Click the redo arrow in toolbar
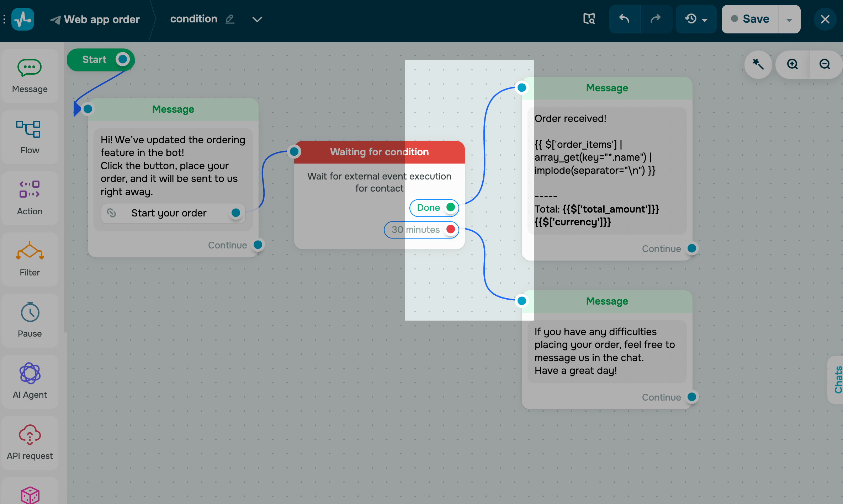Screen dimensions: 843x504 point(656,19)
